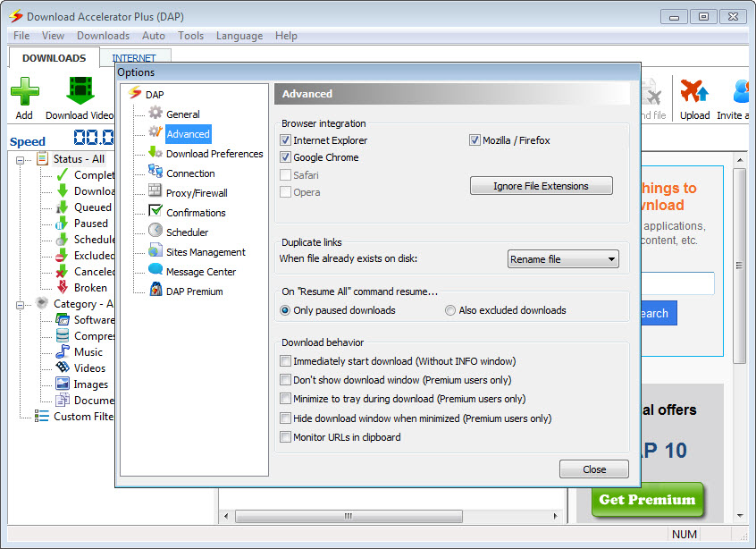Open the Downloads menu
Image resolution: width=756 pixels, height=549 pixels.
[103, 36]
